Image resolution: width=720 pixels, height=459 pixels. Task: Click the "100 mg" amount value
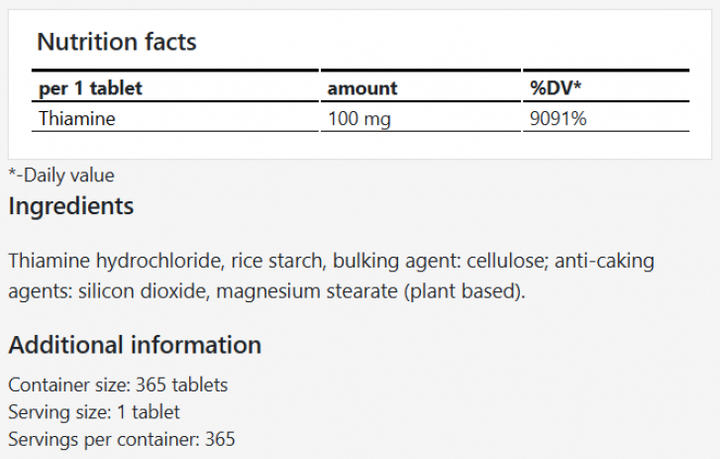[358, 118]
